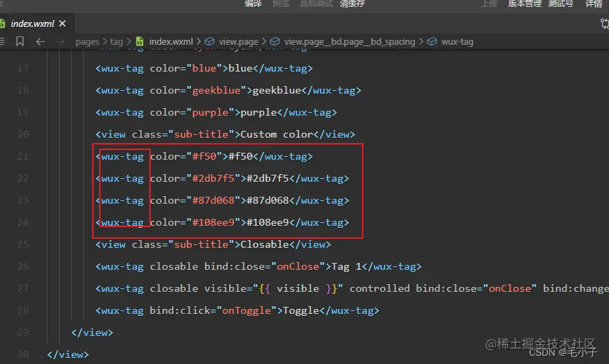Click the cube icon before wux-tag breadcrumb
This screenshot has height=364, width=609.
coord(432,41)
